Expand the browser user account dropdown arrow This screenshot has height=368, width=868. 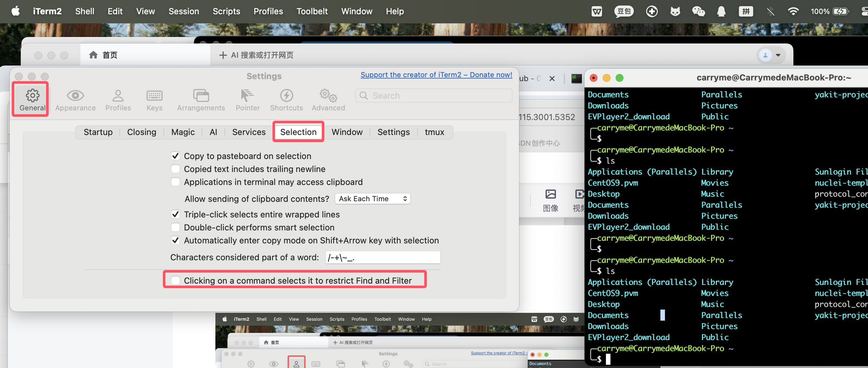(x=778, y=55)
